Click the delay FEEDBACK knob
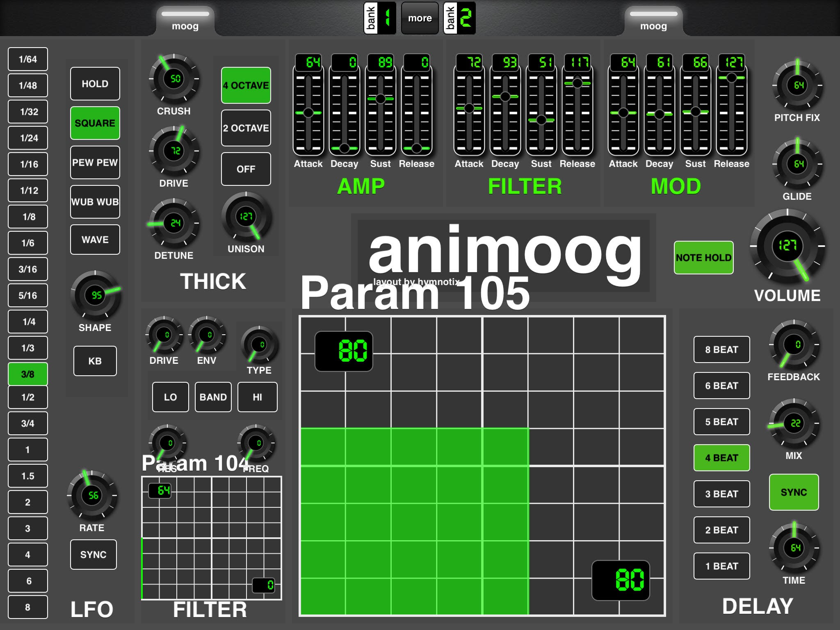 click(x=794, y=344)
